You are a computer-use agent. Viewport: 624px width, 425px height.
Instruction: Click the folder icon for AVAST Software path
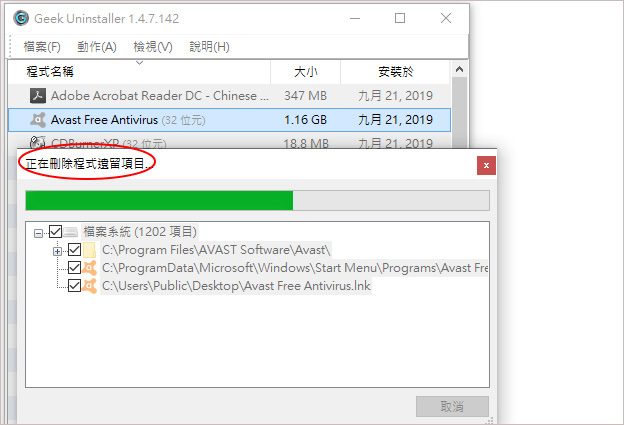pos(90,250)
